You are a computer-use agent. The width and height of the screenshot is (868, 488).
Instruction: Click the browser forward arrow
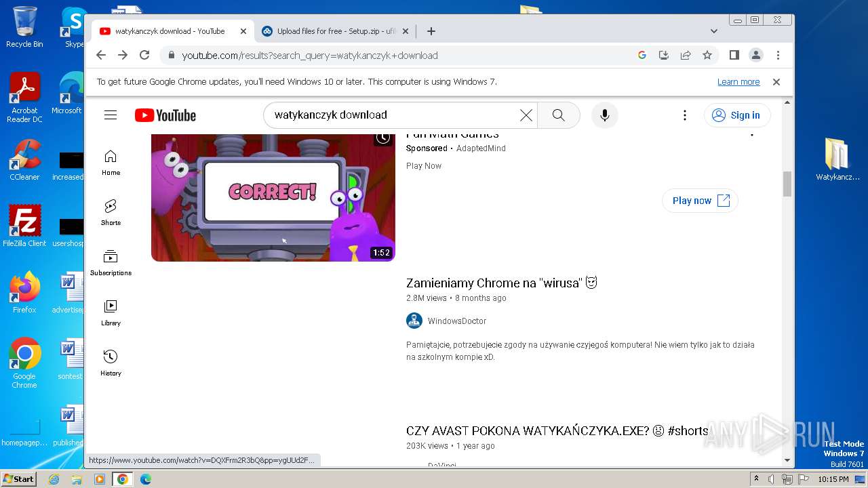[x=123, y=55]
